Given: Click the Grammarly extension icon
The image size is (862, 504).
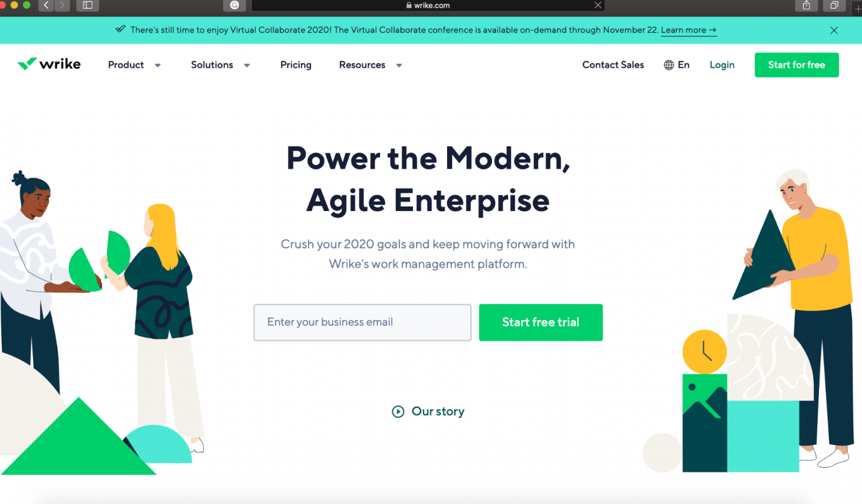Looking at the screenshot, I should click(x=234, y=6).
